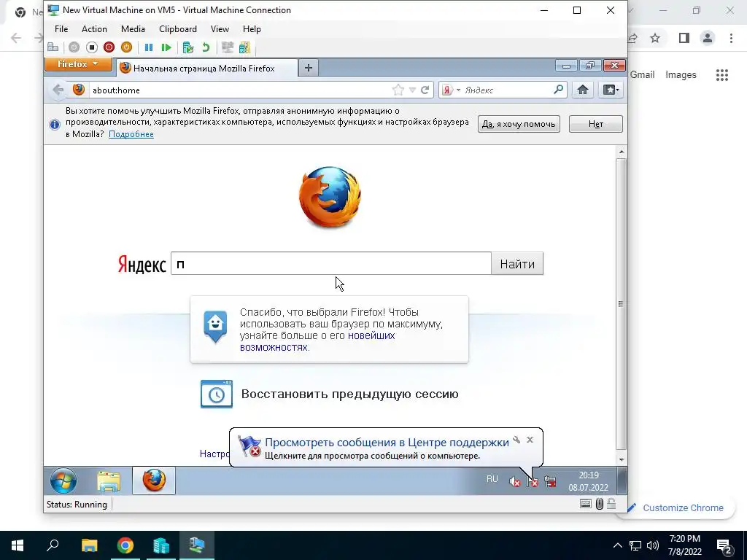
Task: Open a new Firefox tab with plus button
Action: (309, 68)
